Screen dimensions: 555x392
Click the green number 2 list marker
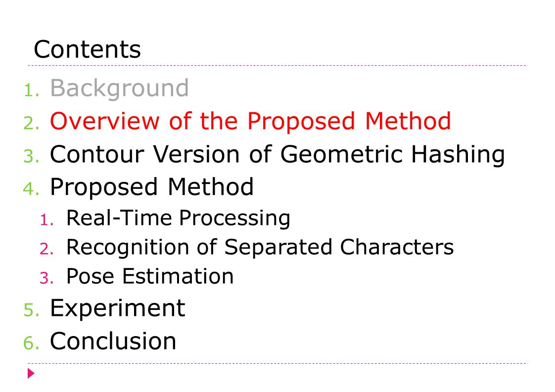32,123
